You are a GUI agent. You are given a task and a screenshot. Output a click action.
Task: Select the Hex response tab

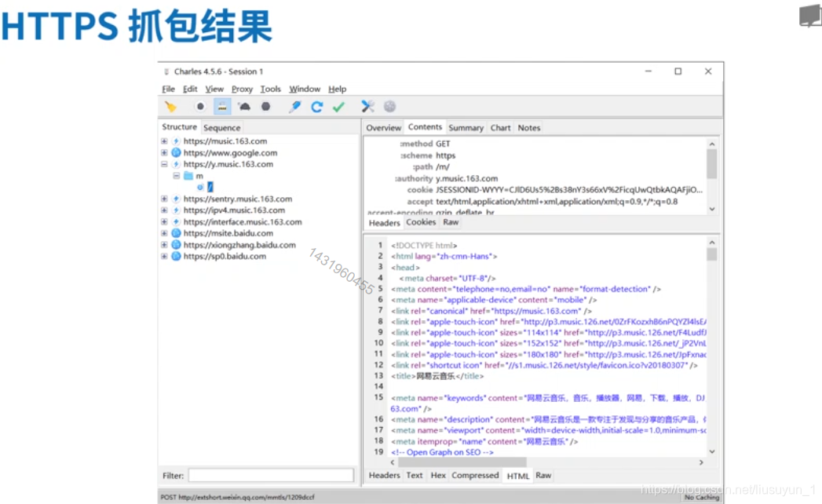(438, 475)
